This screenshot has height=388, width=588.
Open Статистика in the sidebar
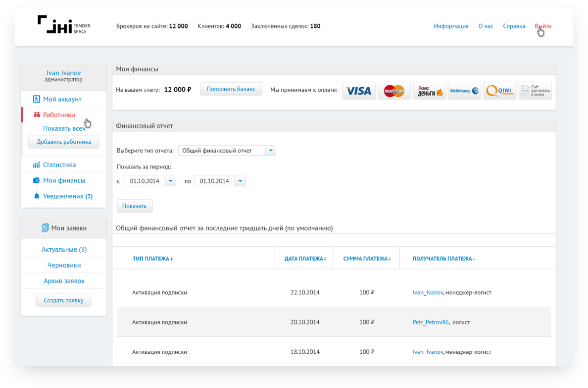(x=59, y=165)
